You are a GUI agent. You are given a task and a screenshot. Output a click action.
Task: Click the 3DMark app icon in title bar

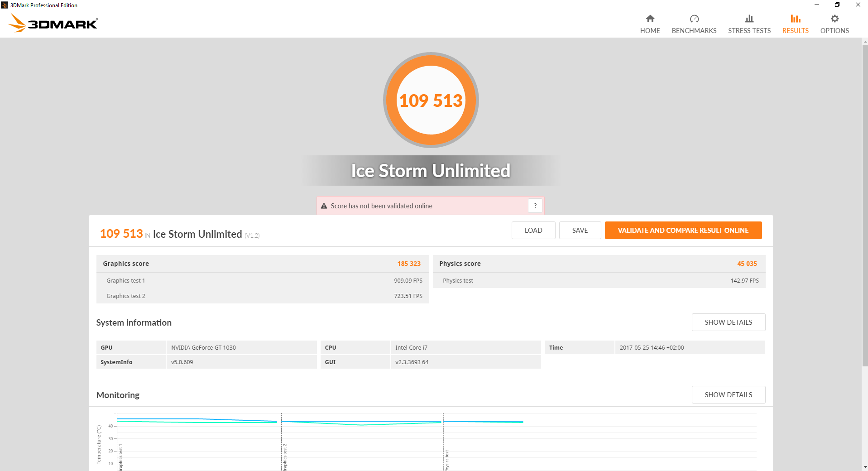click(x=5, y=5)
